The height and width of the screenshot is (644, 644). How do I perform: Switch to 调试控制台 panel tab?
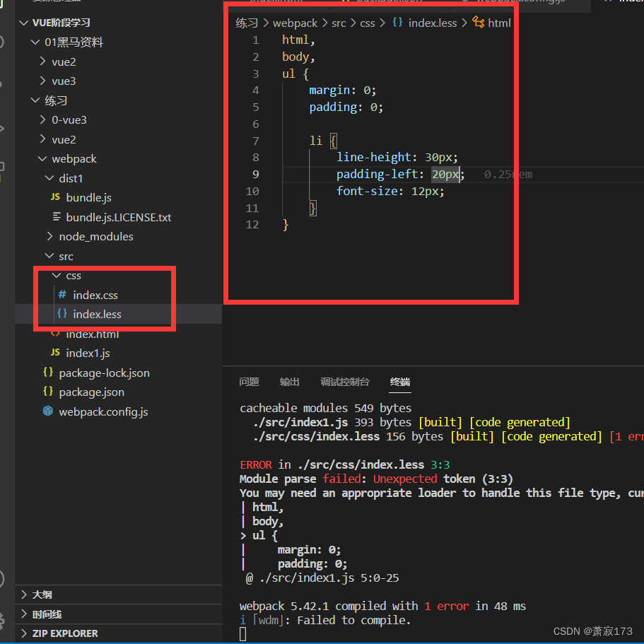tap(345, 382)
